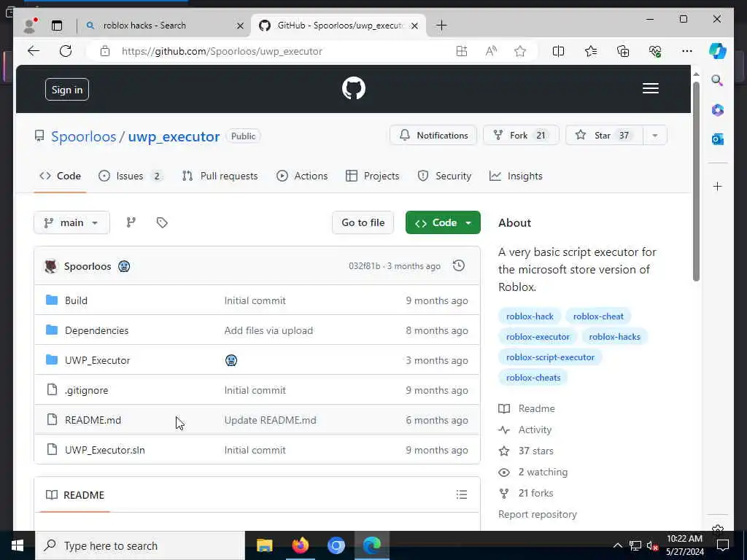Click the Edge apps grid icon in address bar
Viewport: 747px width, 560px height.
[462, 51]
